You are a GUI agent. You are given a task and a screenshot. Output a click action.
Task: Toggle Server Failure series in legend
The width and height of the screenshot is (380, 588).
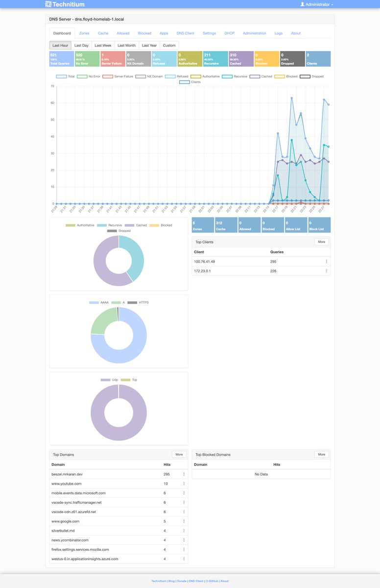point(117,76)
